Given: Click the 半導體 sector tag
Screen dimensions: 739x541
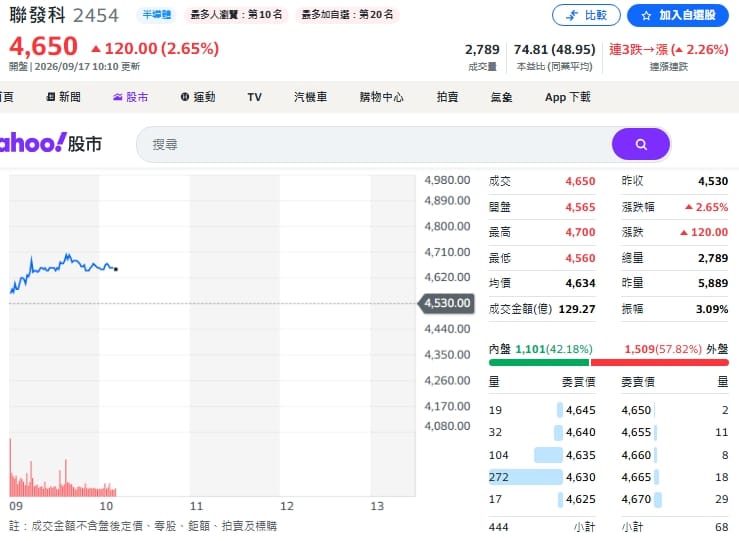Looking at the screenshot, I should click(x=156, y=15).
